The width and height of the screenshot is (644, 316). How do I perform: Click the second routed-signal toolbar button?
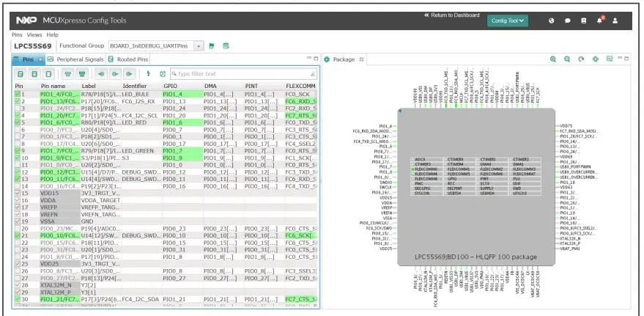tap(115, 74)
